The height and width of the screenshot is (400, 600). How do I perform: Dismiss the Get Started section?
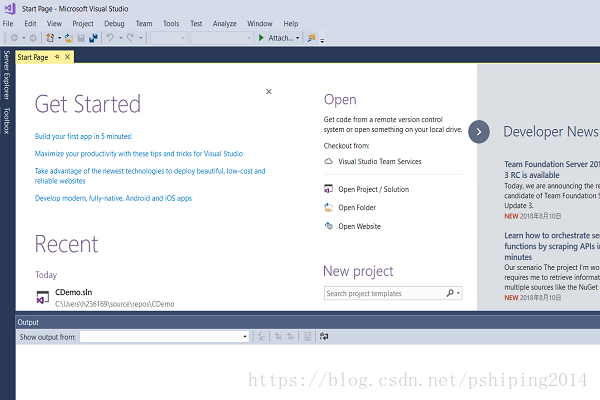[269, 91]
